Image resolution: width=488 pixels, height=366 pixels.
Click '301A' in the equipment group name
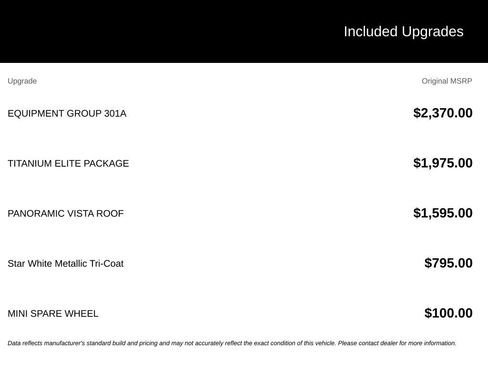pos(115,114)
